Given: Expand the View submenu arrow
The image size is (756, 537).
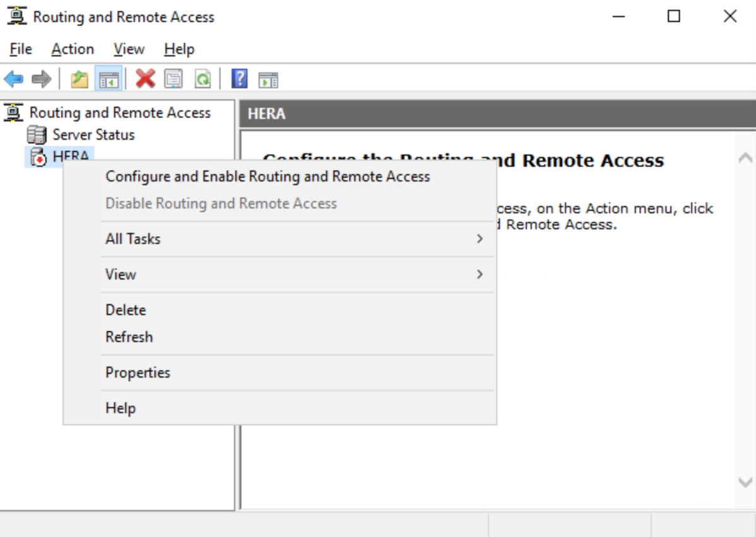Looking at the screenshot, I should pos(479,274).
